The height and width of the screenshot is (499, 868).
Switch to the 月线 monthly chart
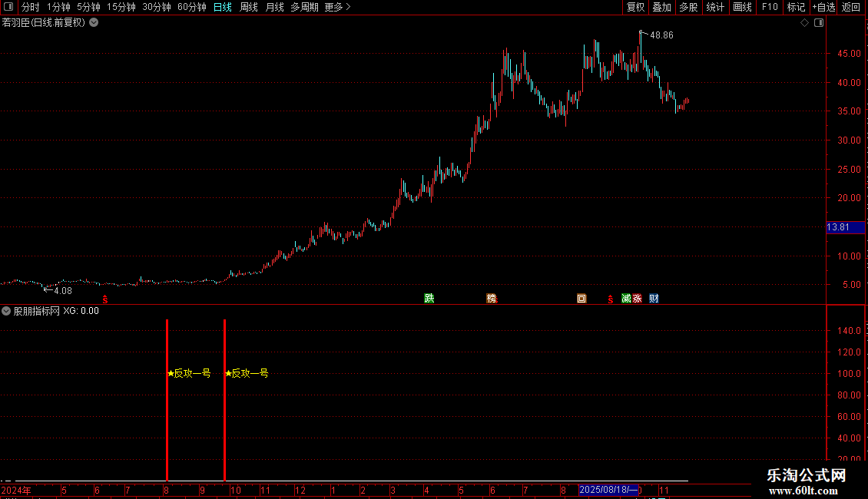click(274, 7)
